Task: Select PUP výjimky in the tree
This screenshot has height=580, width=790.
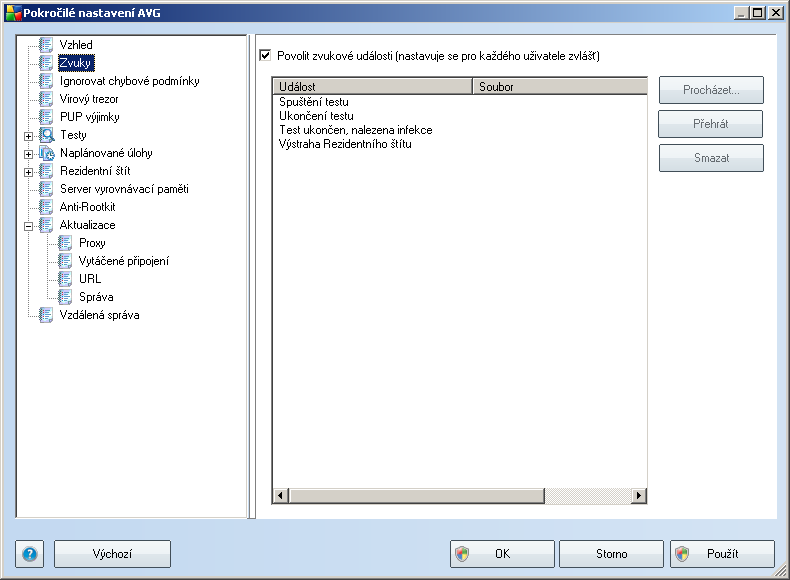Action: [90, 117]
